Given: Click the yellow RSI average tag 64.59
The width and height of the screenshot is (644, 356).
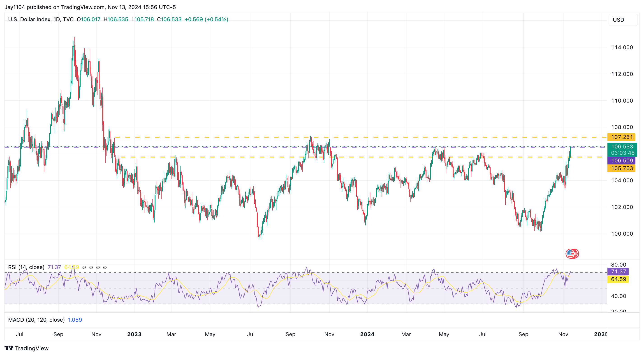Looking at the screenshot, I should 618,279.
